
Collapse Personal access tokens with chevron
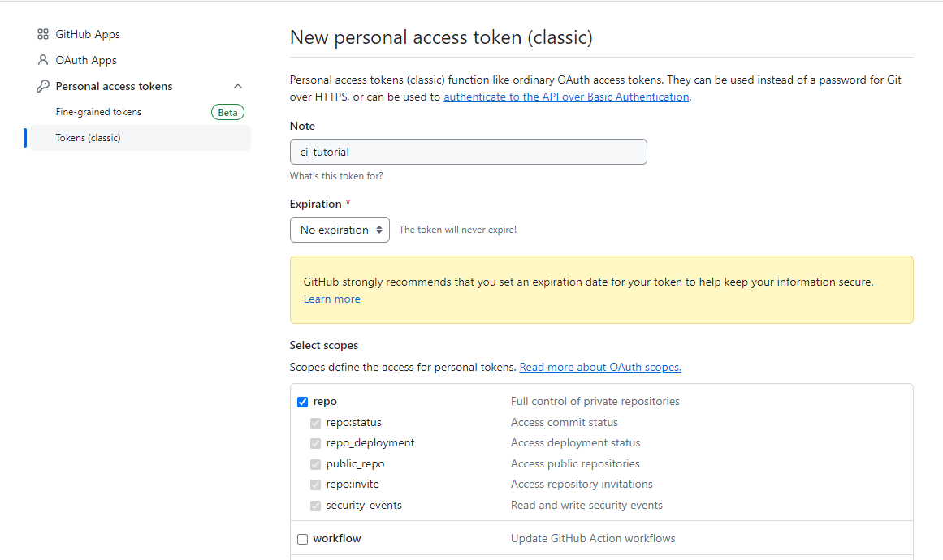238,87
